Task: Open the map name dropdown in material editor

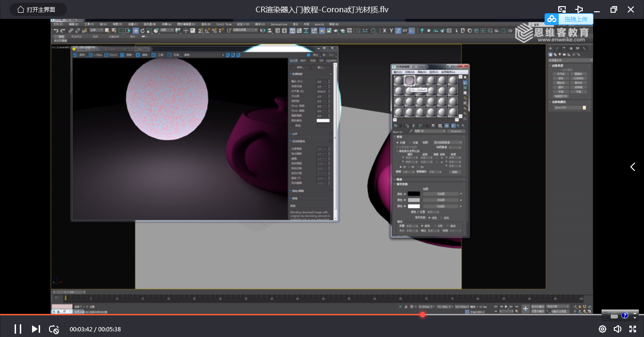Action: [429, 132]
